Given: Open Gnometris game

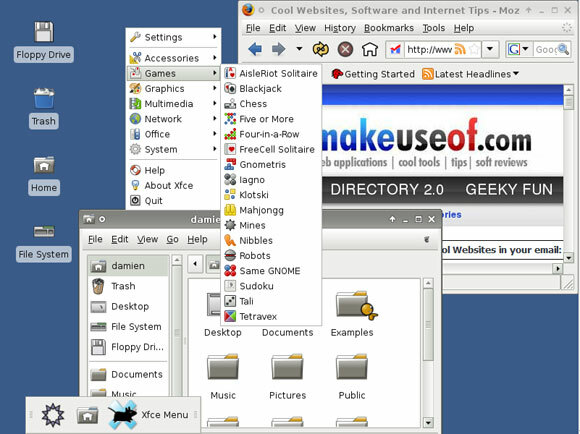Looking at the screenshot, I should pyautogui.click(x=271, y=164).
